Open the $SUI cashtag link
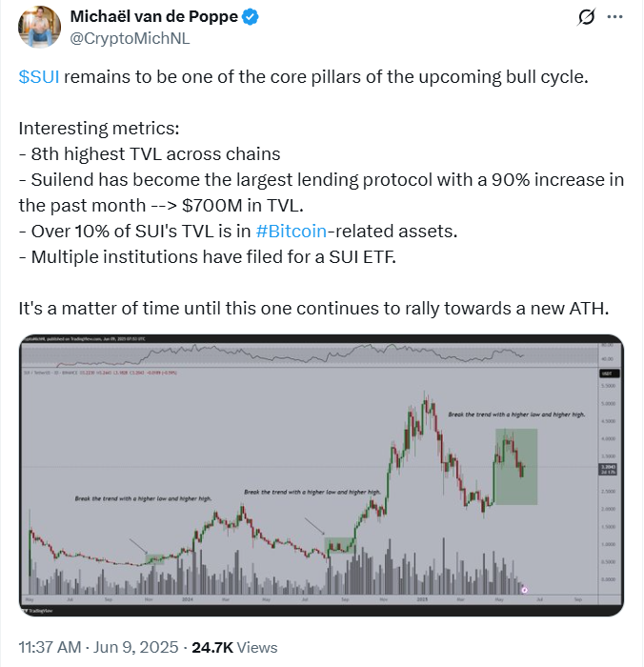Viewport: 644px width, 667px height. pyautogui.click(x=39, y=77)
